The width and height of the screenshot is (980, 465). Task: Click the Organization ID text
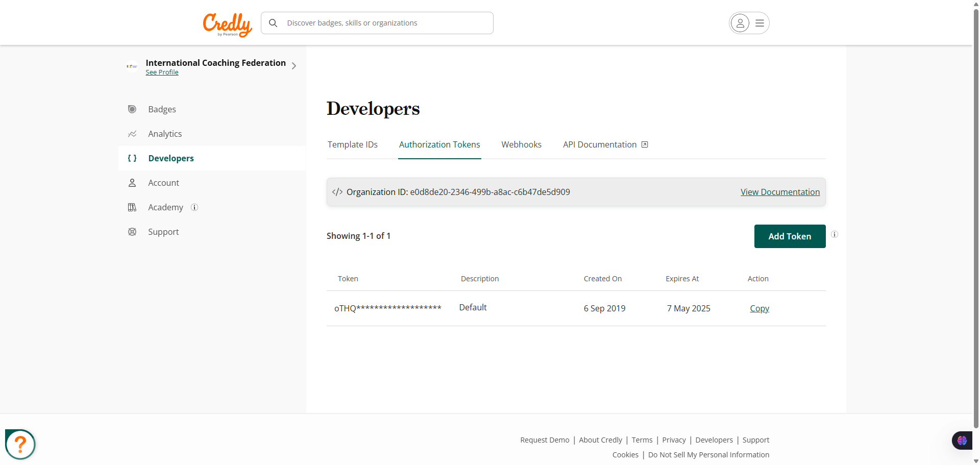point(458,192)
